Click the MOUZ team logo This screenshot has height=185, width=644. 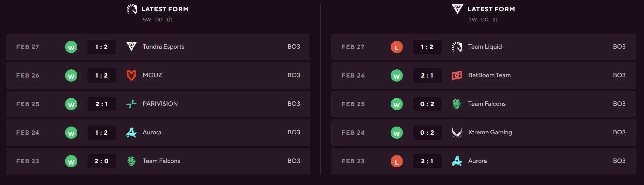click(x=131, y=75)
